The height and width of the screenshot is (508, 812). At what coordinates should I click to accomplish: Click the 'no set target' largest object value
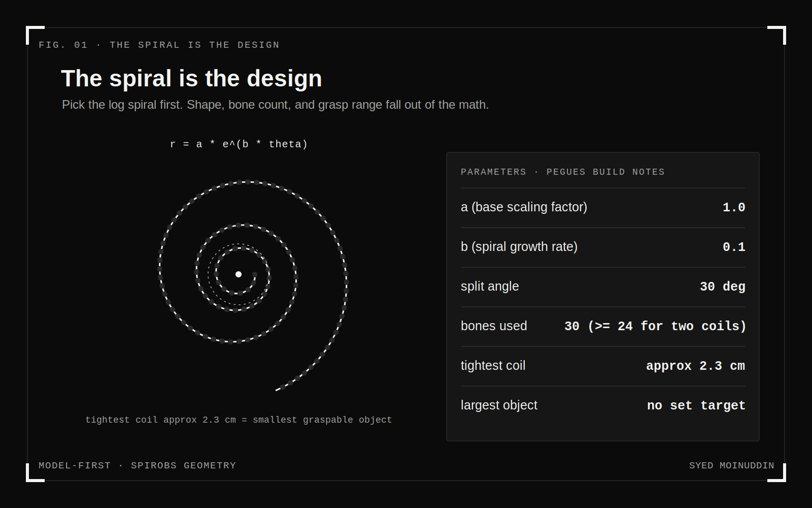coord(696,405)
